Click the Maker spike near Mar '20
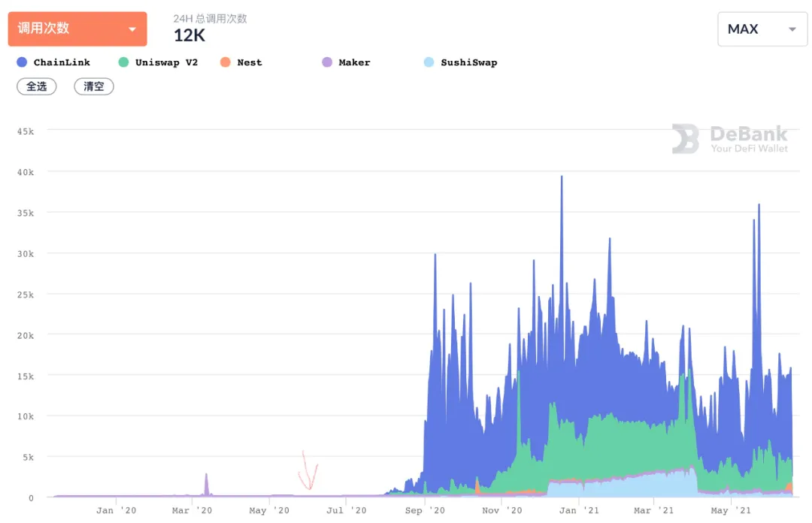 coord(207,484)
